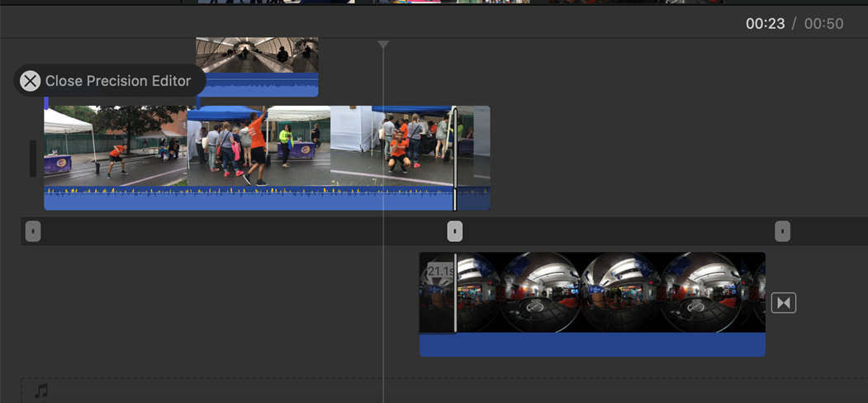The width and height of the screenshot is (868, 403).
Task: Click the dark handle left of the street fair clip
Action: [x=33, y=159]
